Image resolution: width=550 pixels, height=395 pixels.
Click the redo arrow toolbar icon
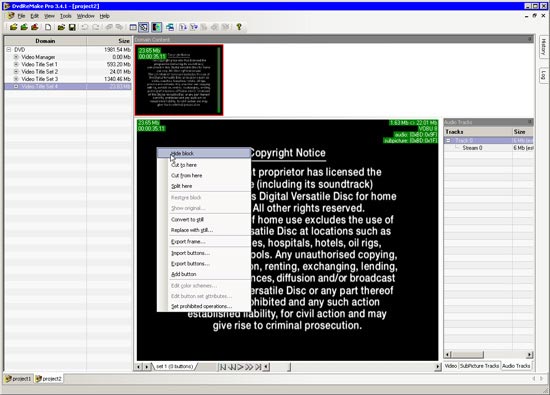tap(95, 27)
